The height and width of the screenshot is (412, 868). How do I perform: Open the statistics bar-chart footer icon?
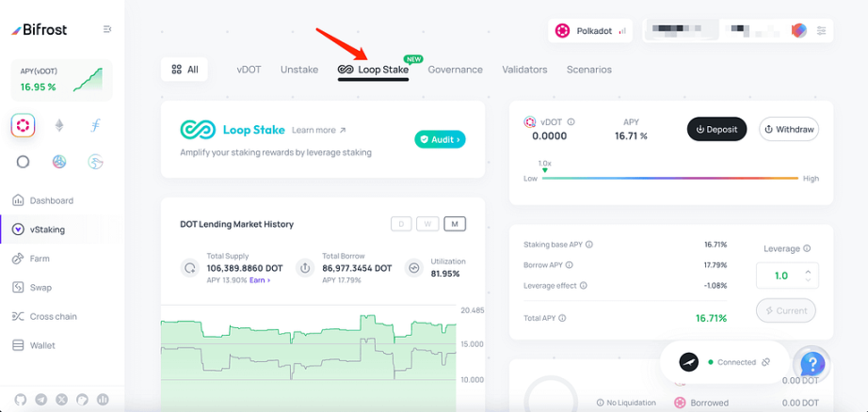(103, 399)
